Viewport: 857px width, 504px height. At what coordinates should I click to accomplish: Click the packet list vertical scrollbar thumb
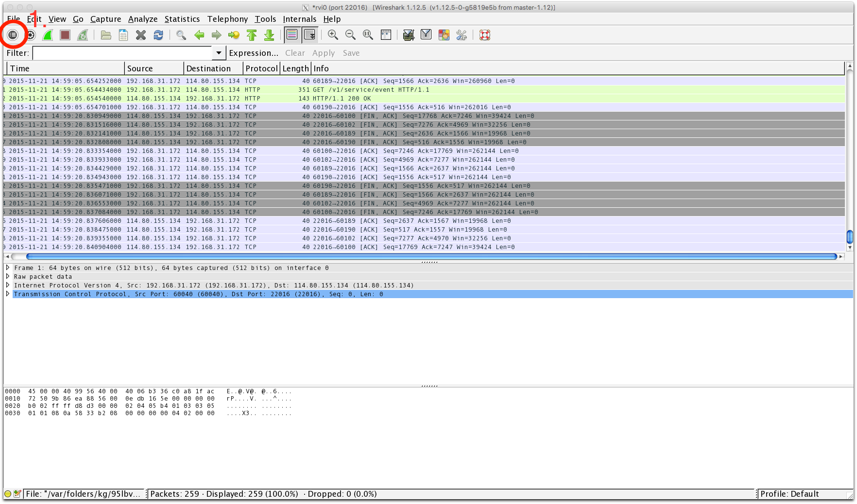(850, 236)
